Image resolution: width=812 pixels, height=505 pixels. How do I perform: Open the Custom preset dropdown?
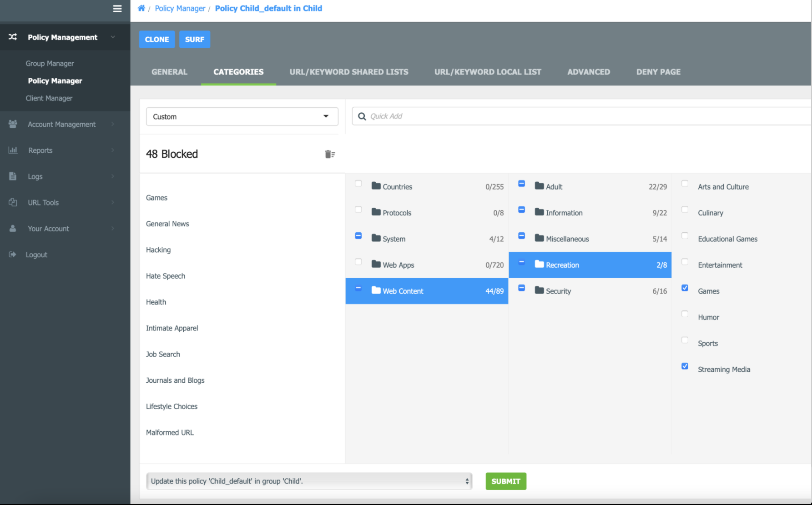pos(242,116)
